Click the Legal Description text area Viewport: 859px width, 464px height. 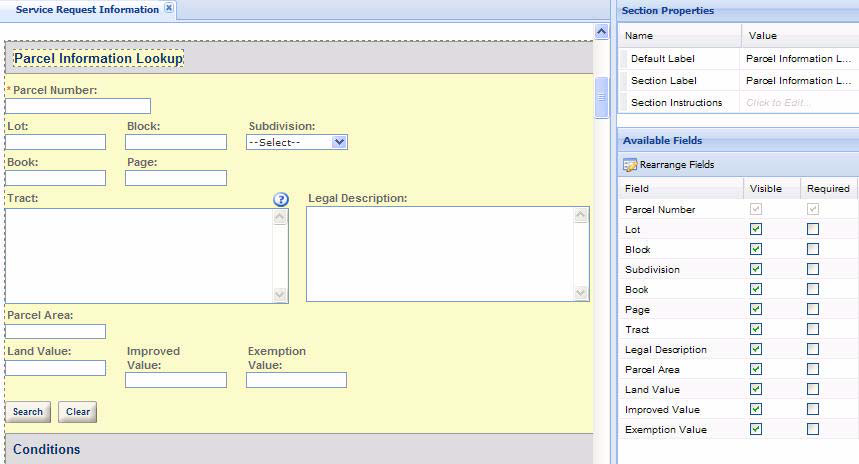pos(439,253)
